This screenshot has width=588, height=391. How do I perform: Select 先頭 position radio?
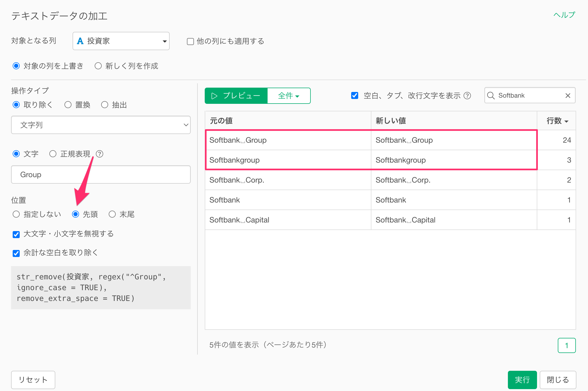pyautogui.click(x=76, y=214)
